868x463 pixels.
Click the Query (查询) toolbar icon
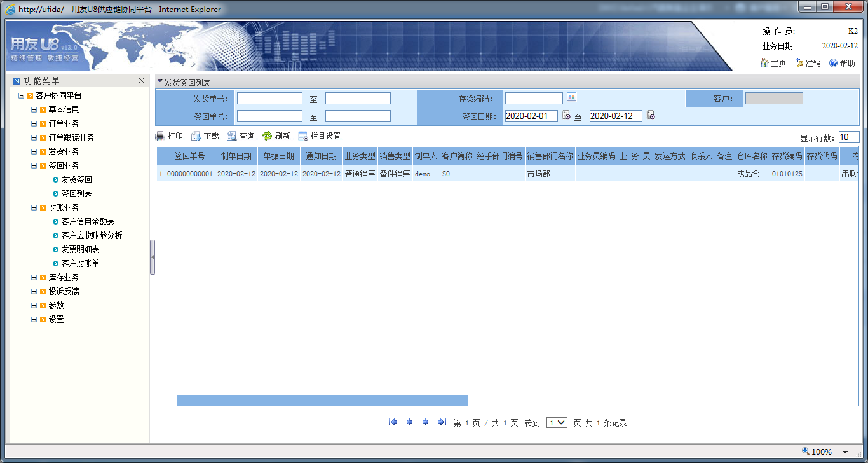tap(232, 136)
